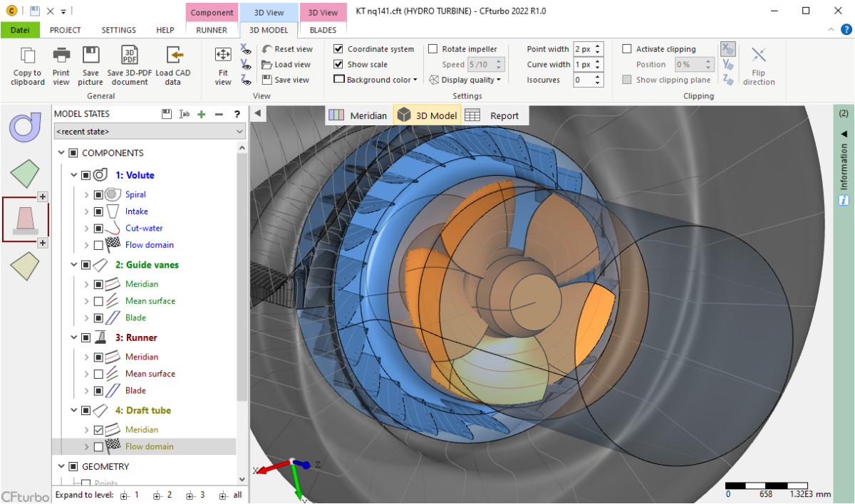Image resolution: width=855 pixels, height=504 pixels.
Task: Toggle Coordinate system checkbox
Action: [338, 49]
